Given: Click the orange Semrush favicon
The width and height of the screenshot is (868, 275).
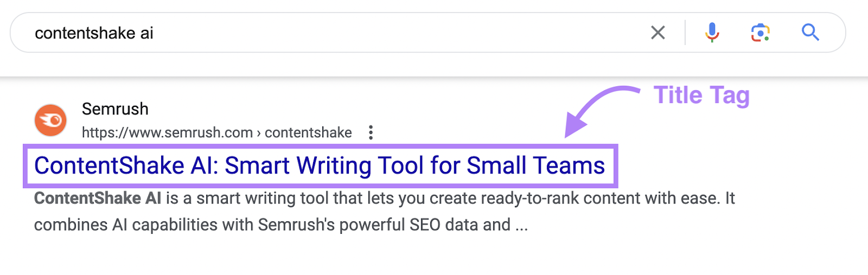Looking at the screenshot, I should 50,120.
